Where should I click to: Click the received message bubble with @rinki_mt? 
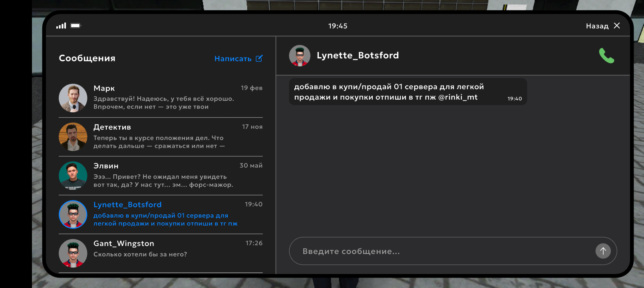(408, 92)
